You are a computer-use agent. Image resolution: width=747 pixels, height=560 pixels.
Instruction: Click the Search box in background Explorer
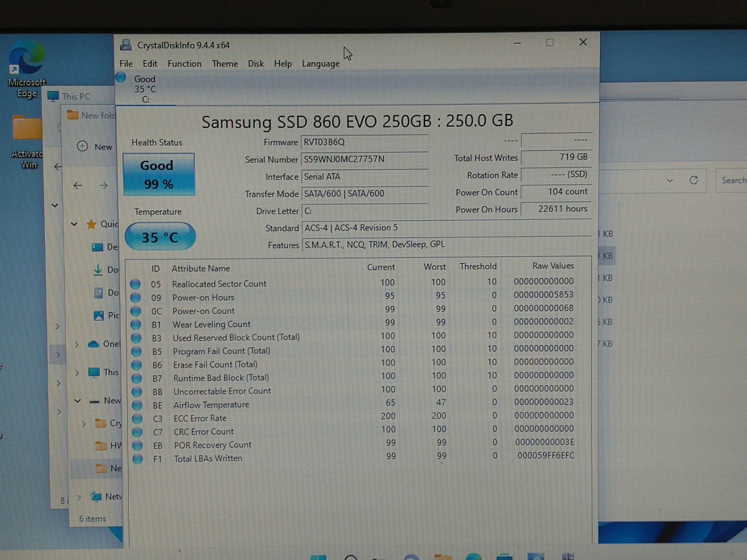click(x=731, y=181)
